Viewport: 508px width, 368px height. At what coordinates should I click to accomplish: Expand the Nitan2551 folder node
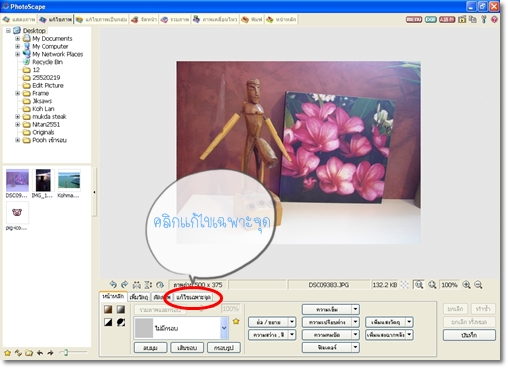click(x=17, y=124)
